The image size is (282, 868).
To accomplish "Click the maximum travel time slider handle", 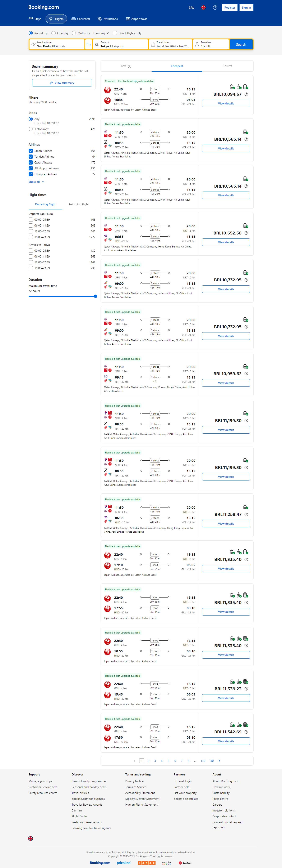I will point(96,296).
